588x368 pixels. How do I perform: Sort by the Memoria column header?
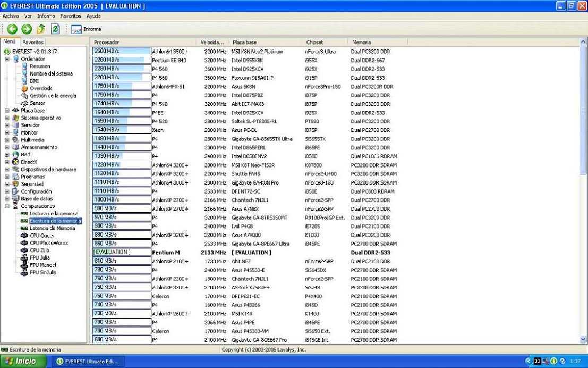click(x=377, y=43)
